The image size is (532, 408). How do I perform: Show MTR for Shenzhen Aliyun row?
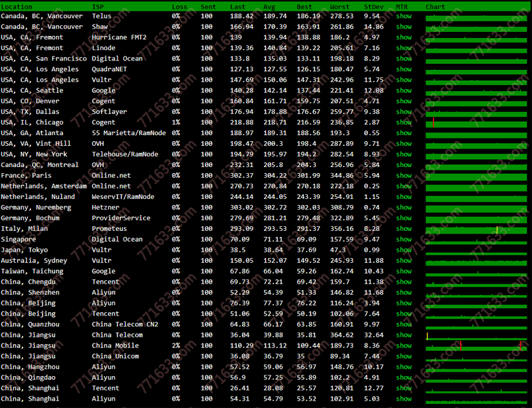(x=404, y=292)
